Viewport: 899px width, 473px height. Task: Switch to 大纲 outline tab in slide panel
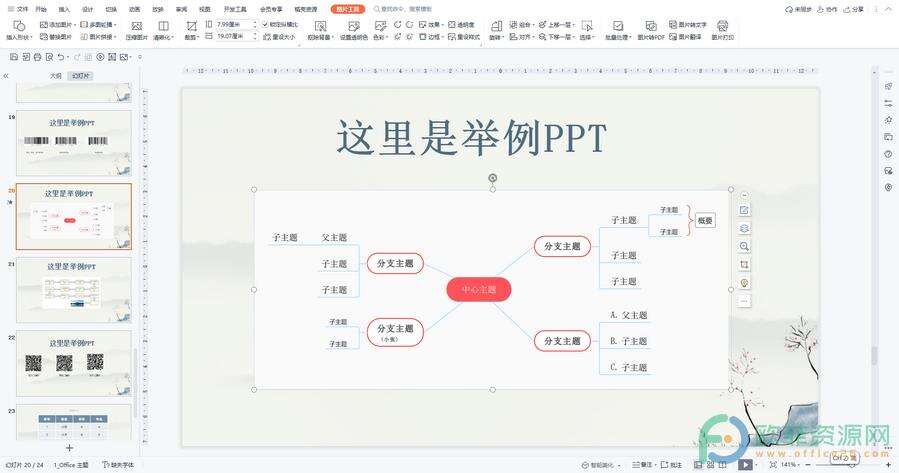point(56,76)
